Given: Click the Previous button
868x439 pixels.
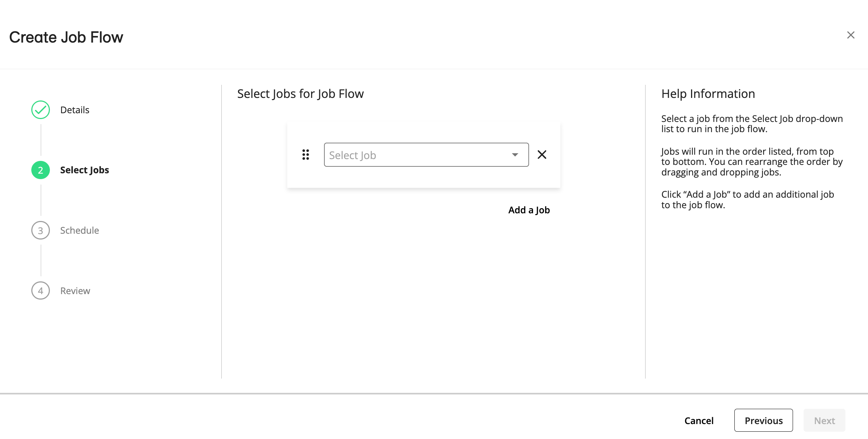Looking at the screenshot, I should [764, 420].
